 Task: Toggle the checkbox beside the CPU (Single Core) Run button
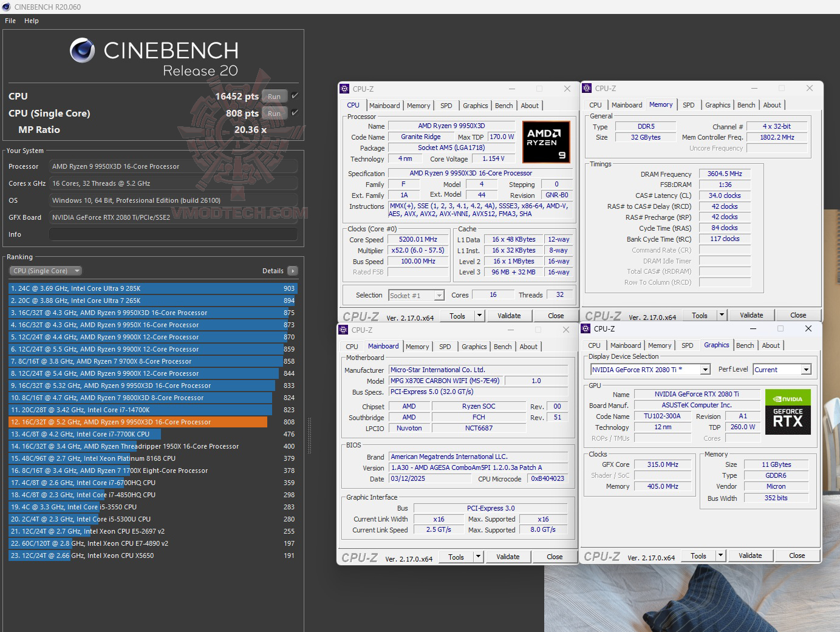295,112
